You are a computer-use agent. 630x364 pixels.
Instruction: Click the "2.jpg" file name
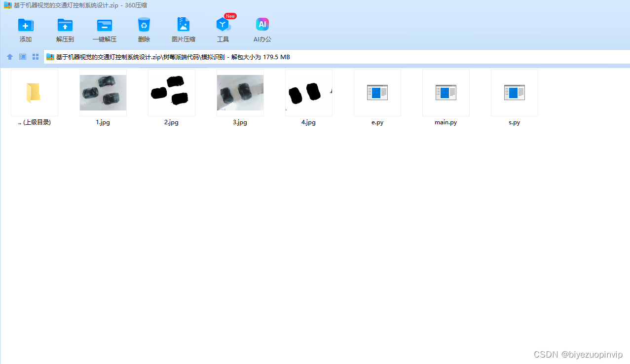172,122
